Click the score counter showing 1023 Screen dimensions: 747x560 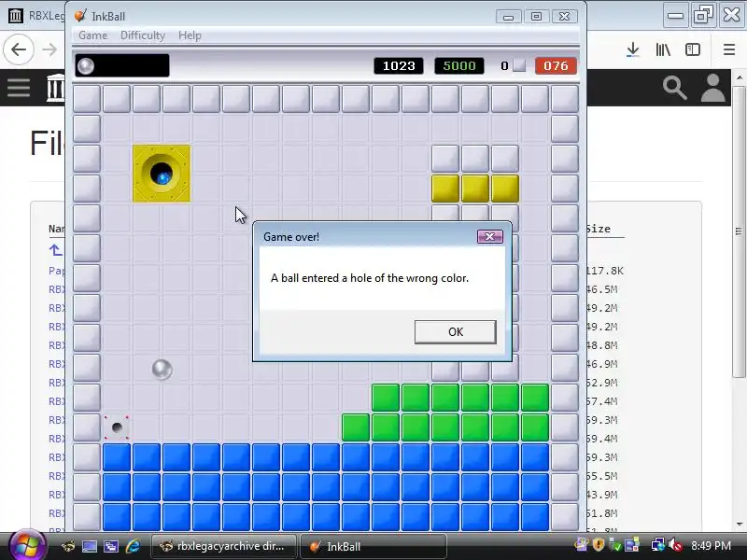point(399,65)
